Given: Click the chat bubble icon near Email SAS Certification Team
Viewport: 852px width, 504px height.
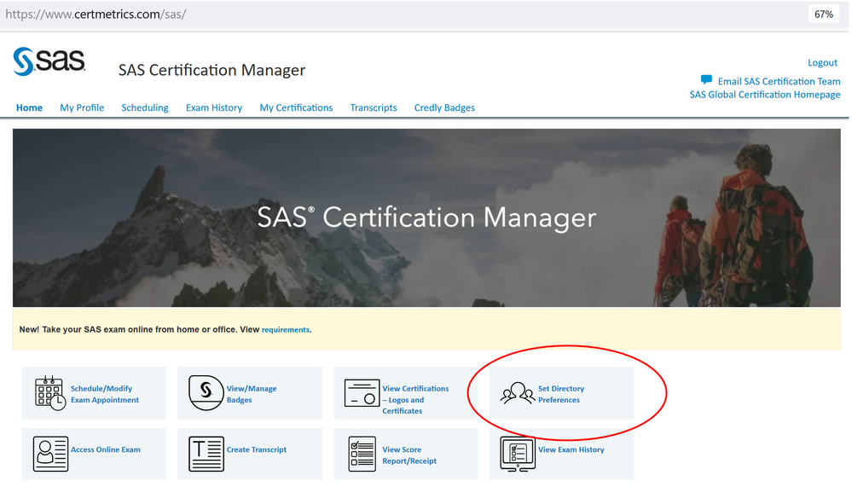Looking at the screenshot, I should (x=706, y=80).
